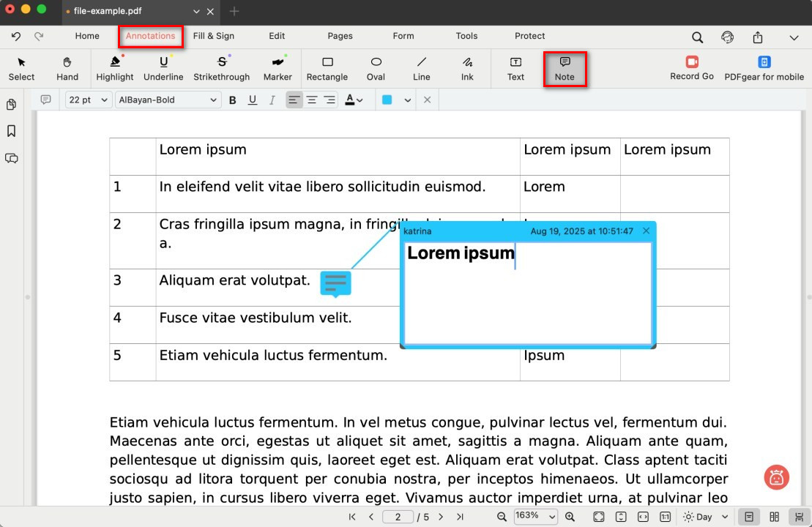Viewport: 812px width, 527px height.
Task: Toggle underline text formatting
Action: pyautogui.click(x=253, y=100)
